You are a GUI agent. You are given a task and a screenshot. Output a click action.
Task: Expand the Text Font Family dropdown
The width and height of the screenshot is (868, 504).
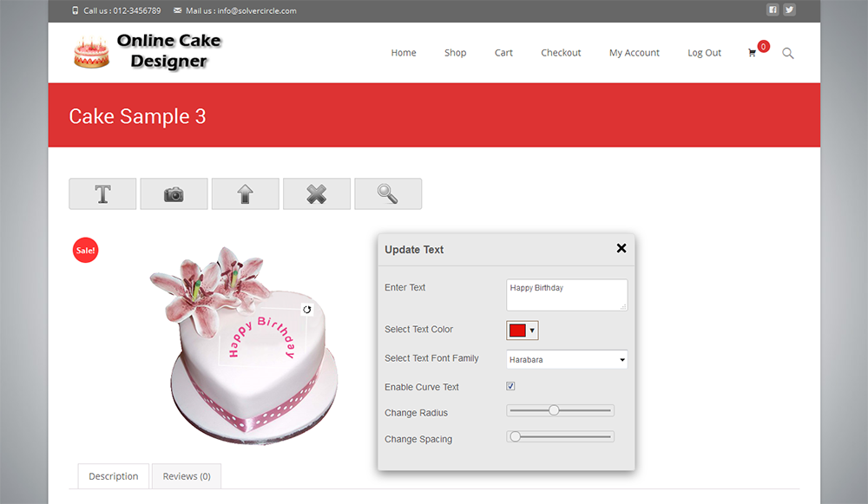click(567, 360)
